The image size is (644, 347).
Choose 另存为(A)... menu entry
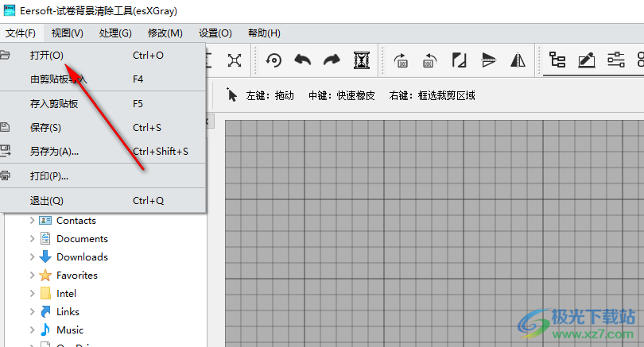(103, 152)
